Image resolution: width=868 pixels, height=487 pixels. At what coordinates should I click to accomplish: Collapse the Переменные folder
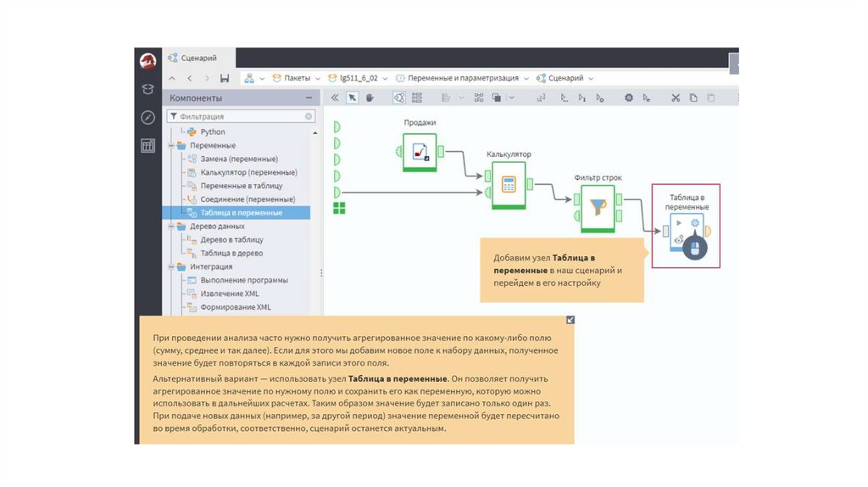[171, 146]
